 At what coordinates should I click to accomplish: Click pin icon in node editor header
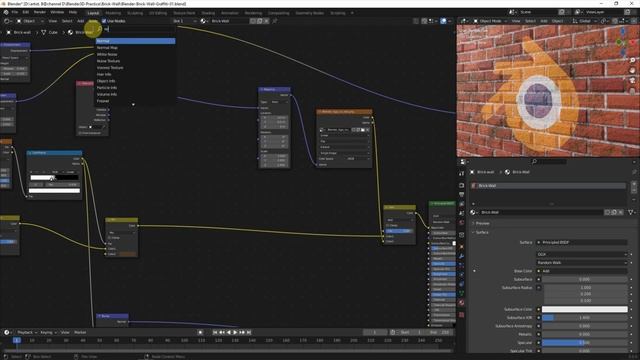(x=275, y=21)
